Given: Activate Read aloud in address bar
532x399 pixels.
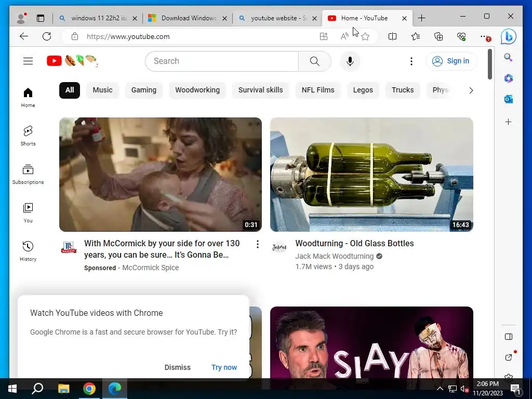Looking at the screenshot, I should (x=344, y=36).
